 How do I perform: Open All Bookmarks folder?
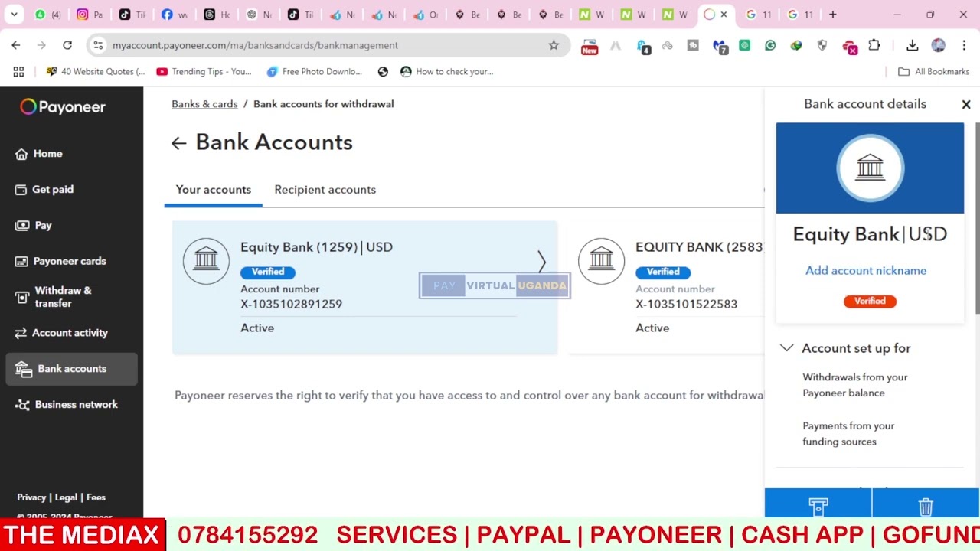tap(933, 72)
